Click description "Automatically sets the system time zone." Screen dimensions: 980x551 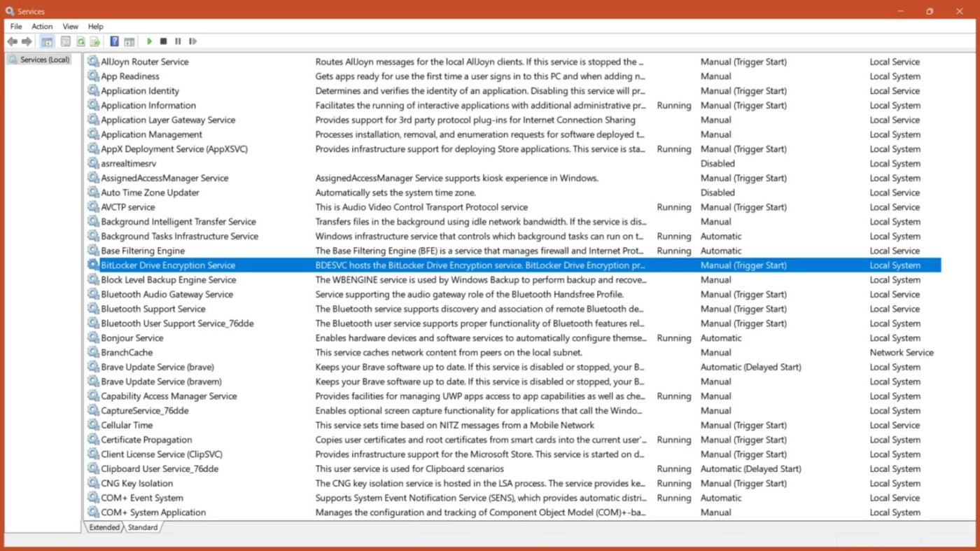point(395,193)
